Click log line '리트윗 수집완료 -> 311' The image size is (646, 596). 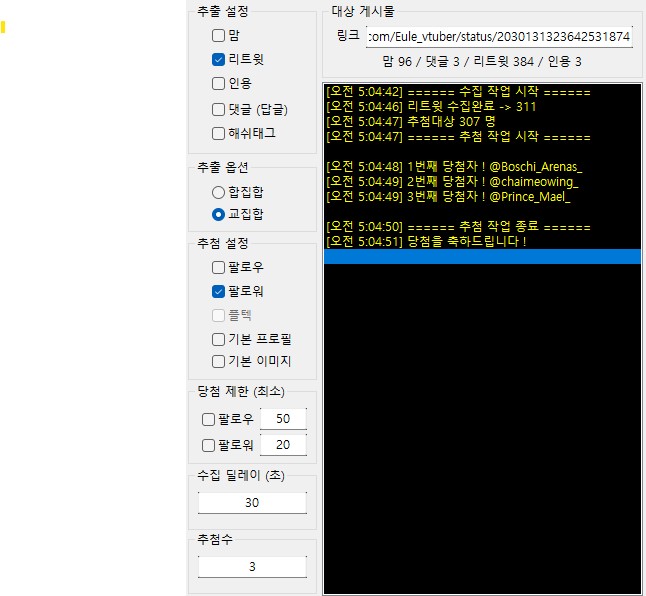[482, 107]
